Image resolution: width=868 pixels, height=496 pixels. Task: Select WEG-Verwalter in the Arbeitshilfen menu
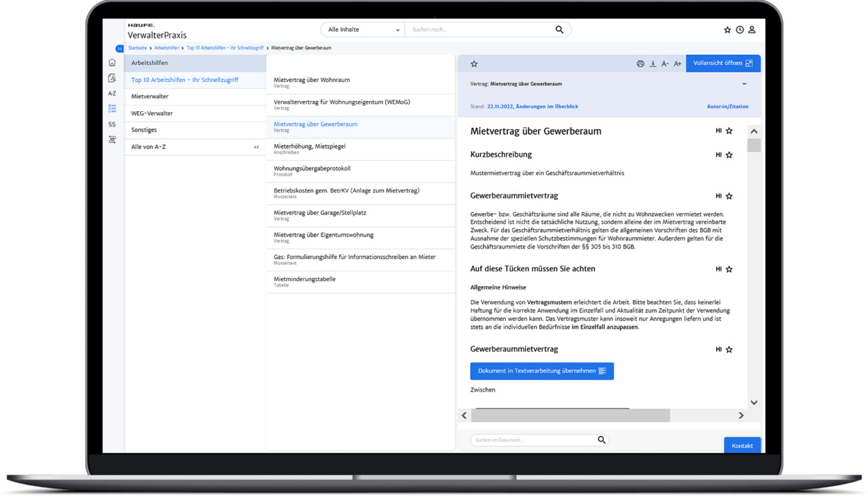(195, 113)
